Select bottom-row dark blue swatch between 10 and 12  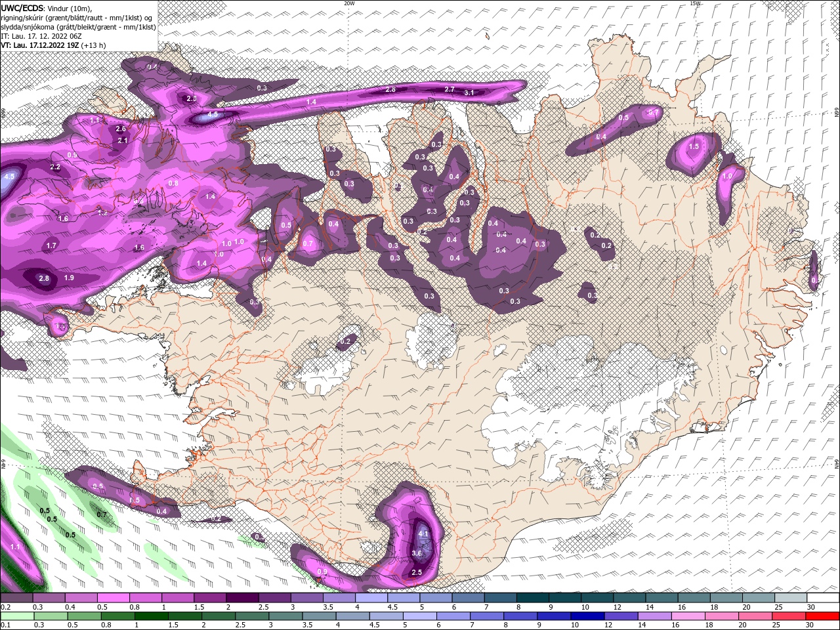(586, 616)
